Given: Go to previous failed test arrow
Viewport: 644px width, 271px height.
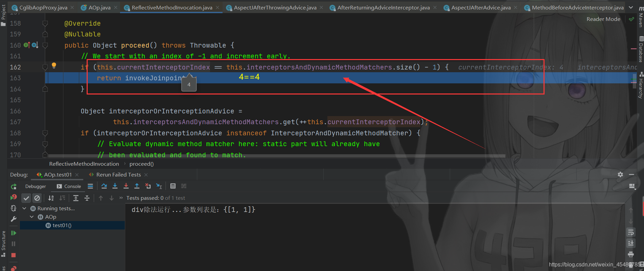Looking at the screenshot, I should [101, 198].
